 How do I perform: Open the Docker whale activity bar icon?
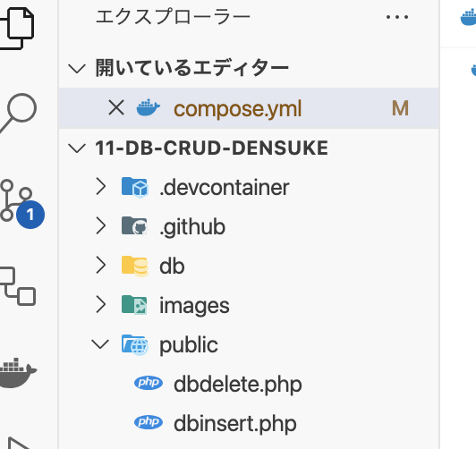click(18, 373)
